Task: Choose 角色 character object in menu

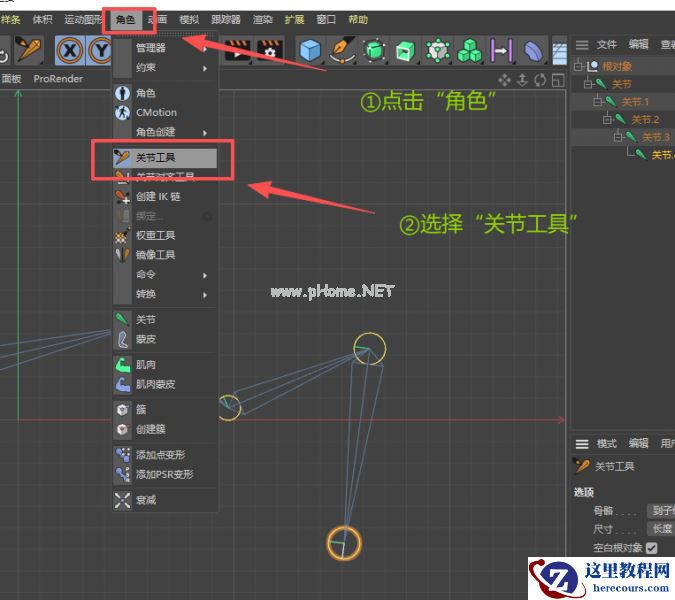Action: point(165,93)
